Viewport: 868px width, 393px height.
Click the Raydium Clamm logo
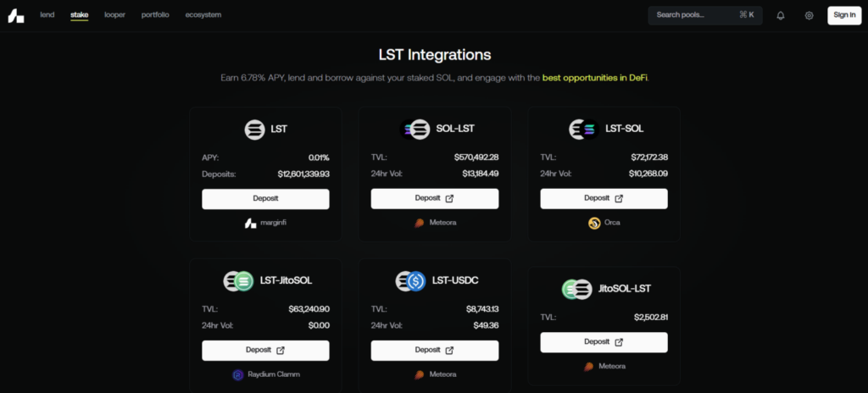(238, 374)
